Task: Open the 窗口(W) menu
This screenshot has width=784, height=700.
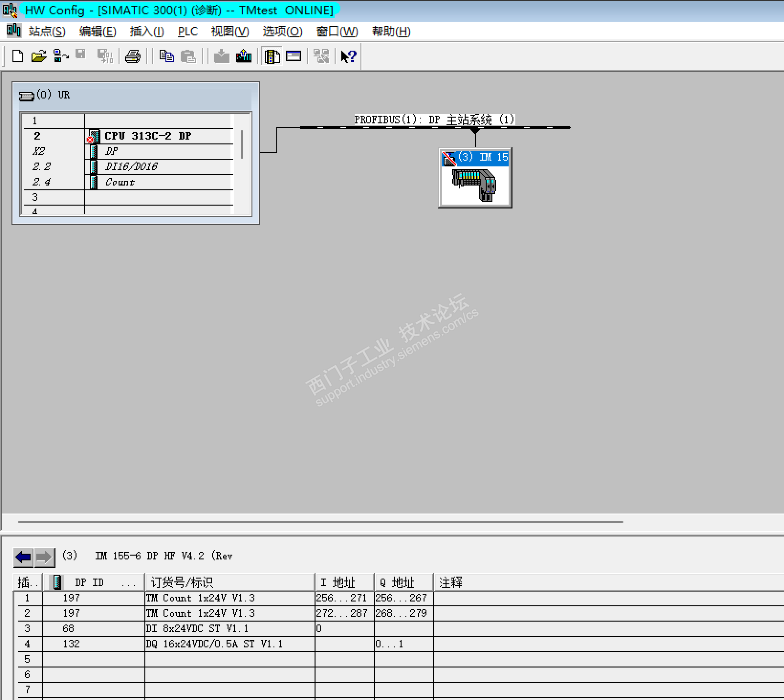Action: tap(337, 31)
